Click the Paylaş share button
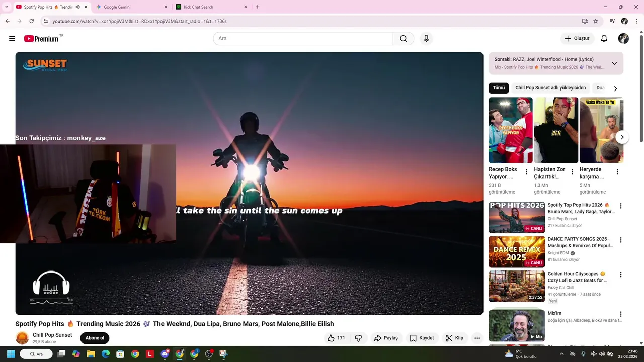 (386, 338)
